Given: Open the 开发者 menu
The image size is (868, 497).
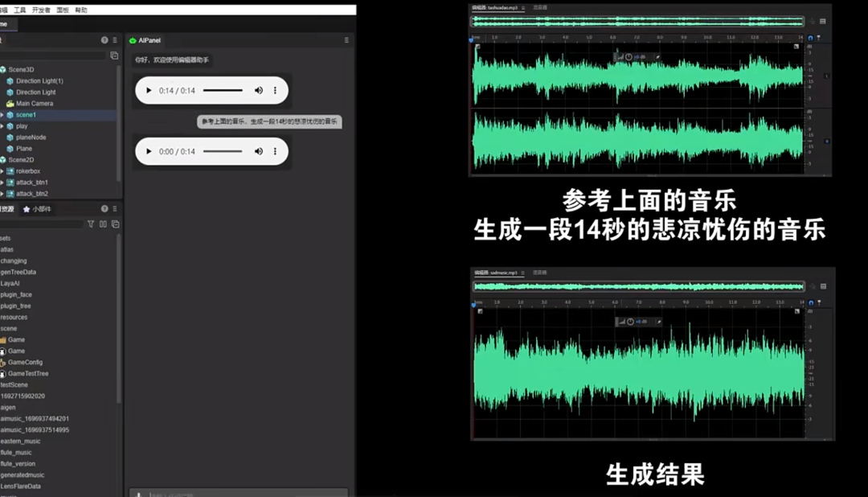Looking at the screenshot, I should (41, 10).
